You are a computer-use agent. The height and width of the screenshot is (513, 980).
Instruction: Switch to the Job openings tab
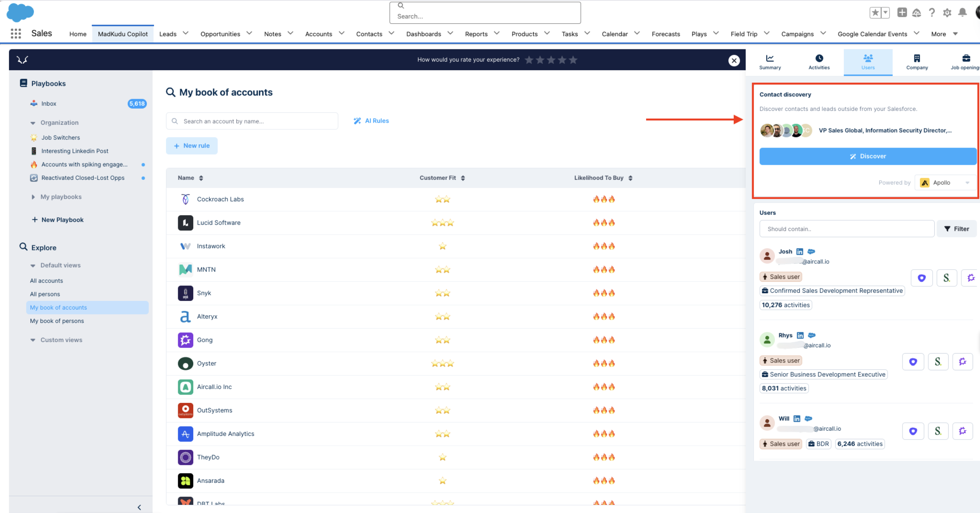pos(965,62)
